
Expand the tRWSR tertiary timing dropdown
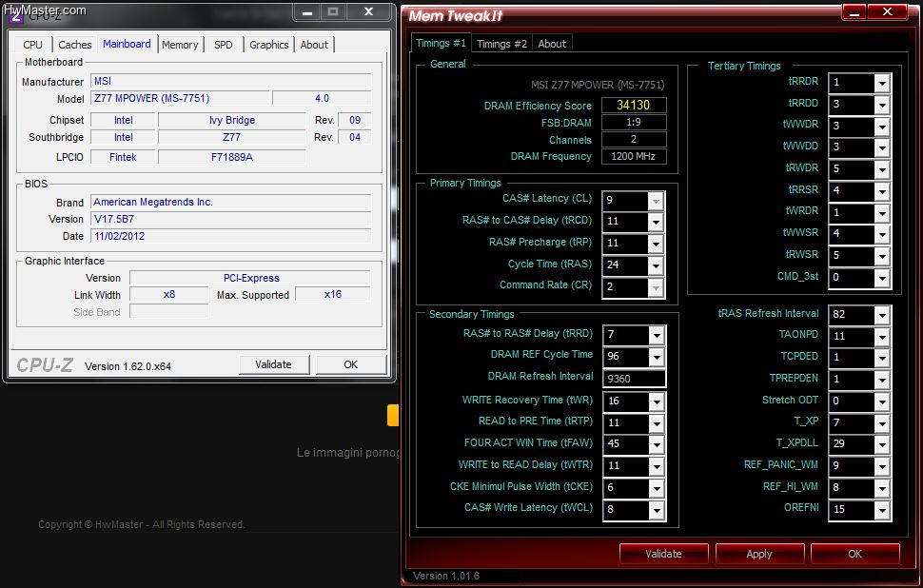point(882,256)
